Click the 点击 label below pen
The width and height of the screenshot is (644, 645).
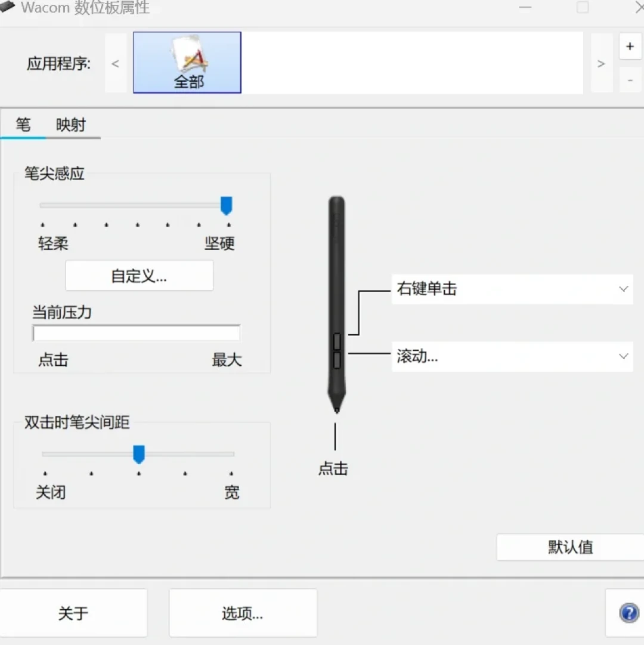click(333, 468)
